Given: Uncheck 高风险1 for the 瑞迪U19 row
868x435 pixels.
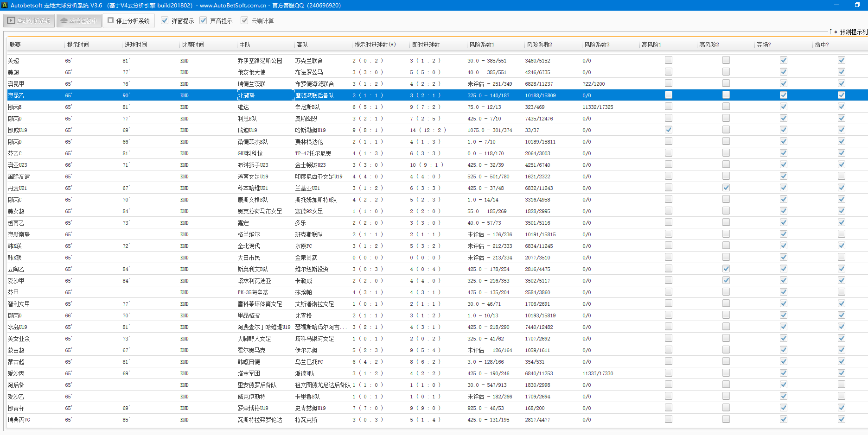Looking at the screenshot, I should [x=668, y=130].
